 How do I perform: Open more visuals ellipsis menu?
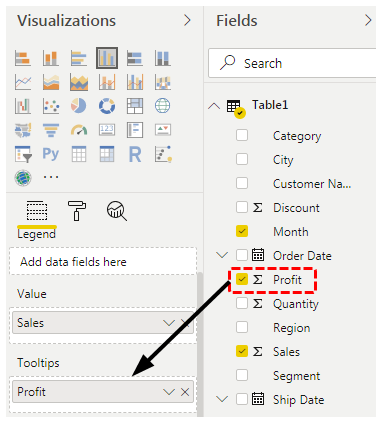[x=51, y=177]
